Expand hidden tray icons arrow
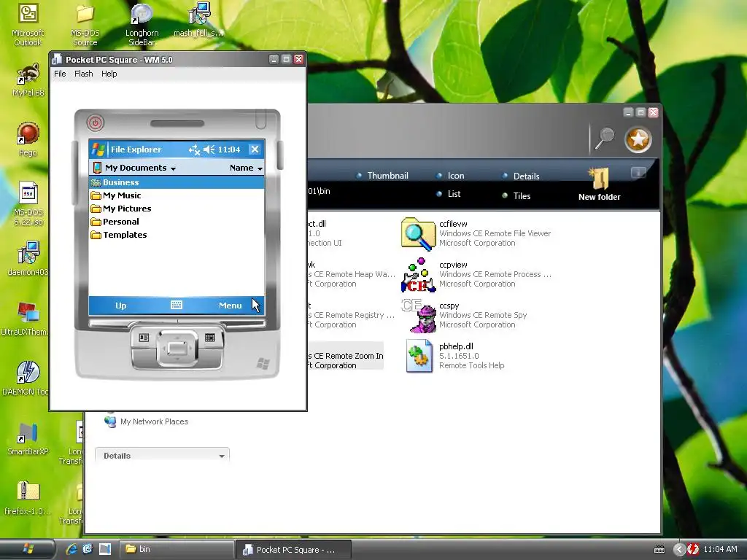Image resolution: width=747 pixels, height=560 pixels. (x=679, y=549)
